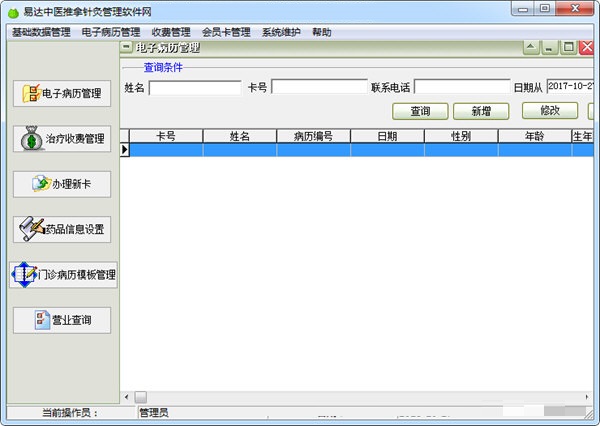
Task: Open 帮助 menu
Action: tap(322, 32)
